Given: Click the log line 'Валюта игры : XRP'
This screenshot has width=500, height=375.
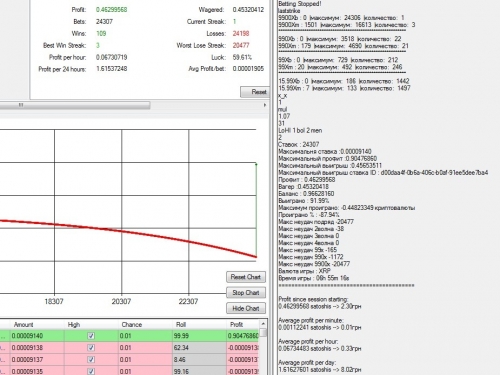Looking at the screenshot, I should [x=304, y=271].
